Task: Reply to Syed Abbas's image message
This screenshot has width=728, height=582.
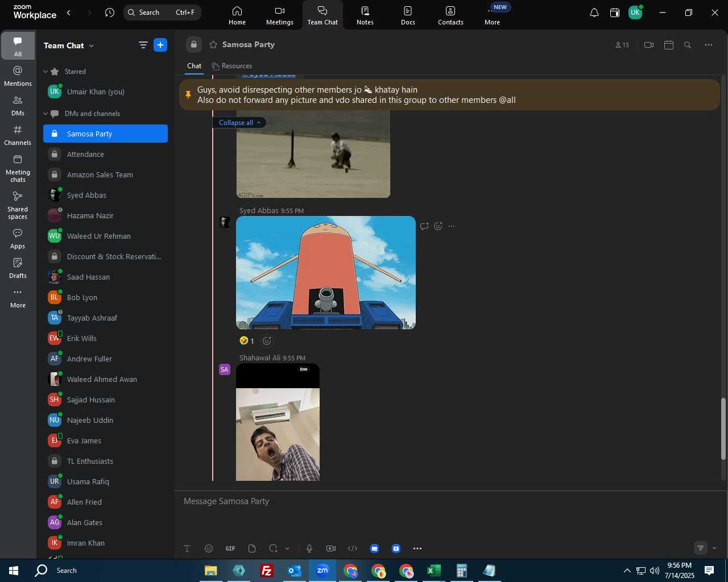Action: [424, 226]
